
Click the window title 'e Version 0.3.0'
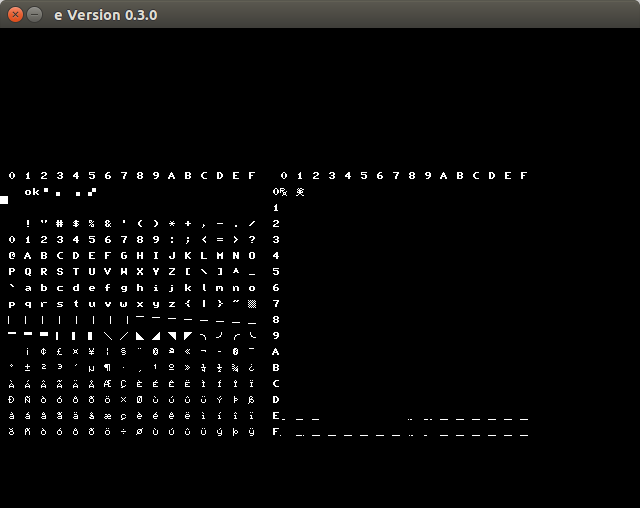[x=106, y=15]
